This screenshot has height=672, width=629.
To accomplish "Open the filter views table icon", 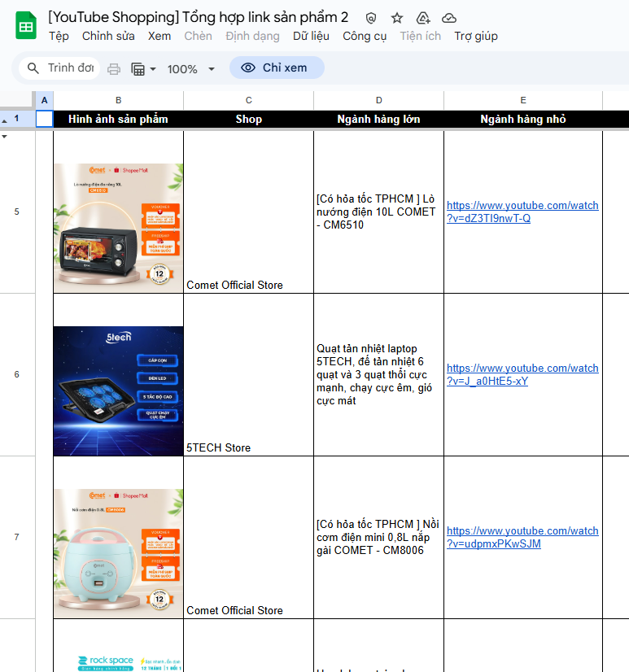I will tap(143, 69).
